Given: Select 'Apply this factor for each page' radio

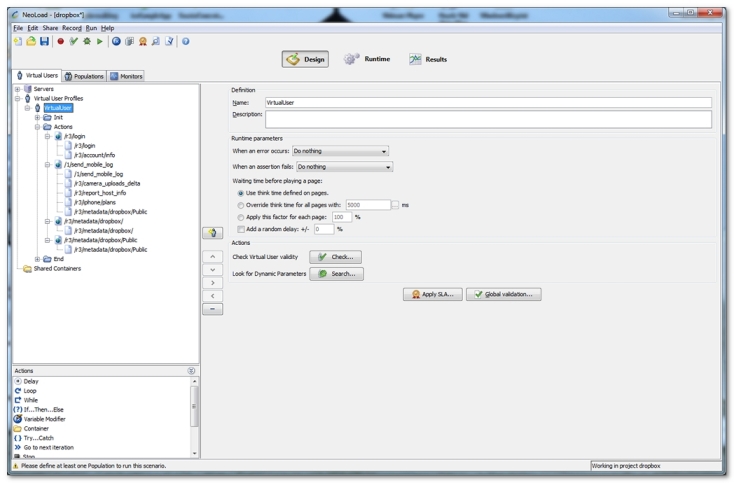Looking at the screenshot, I should (241, 217).
